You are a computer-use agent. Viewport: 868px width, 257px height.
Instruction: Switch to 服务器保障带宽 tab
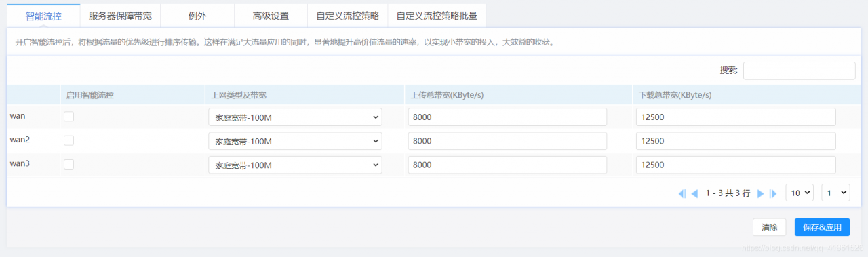(x=120, y=15)
